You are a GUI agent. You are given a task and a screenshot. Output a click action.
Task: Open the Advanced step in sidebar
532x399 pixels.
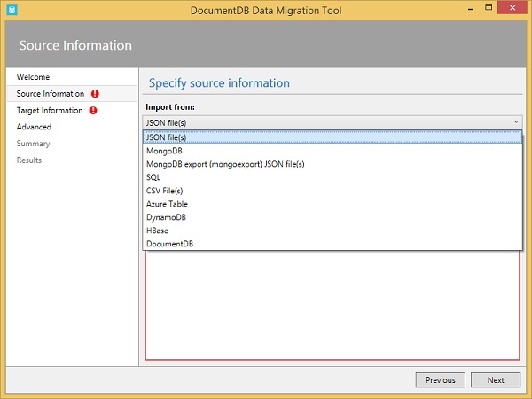point(34,127)
